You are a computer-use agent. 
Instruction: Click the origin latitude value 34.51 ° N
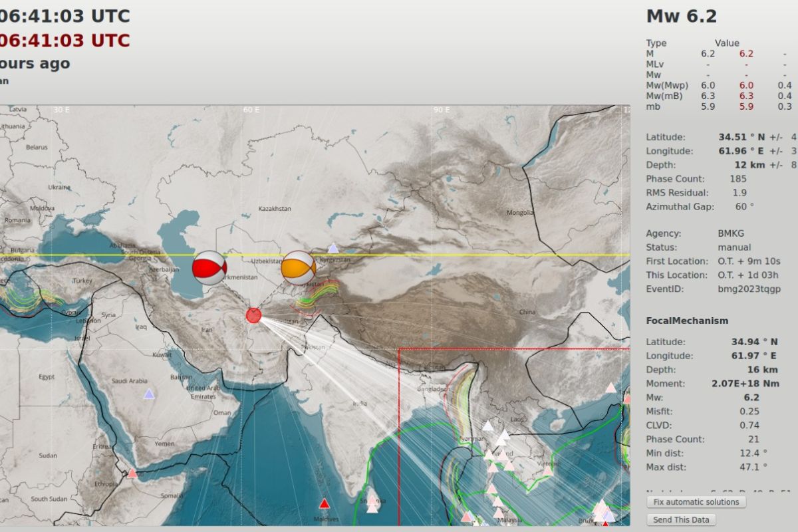click(742, 137)
